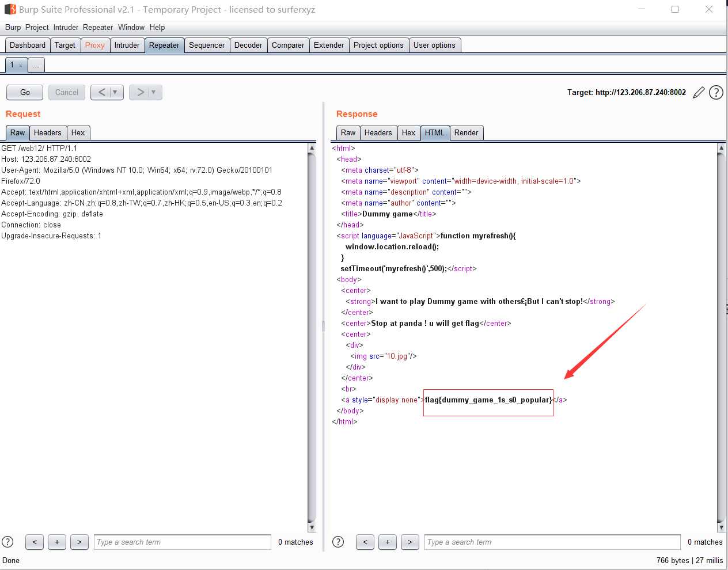Open the Intruder menu

pos(66,27)
